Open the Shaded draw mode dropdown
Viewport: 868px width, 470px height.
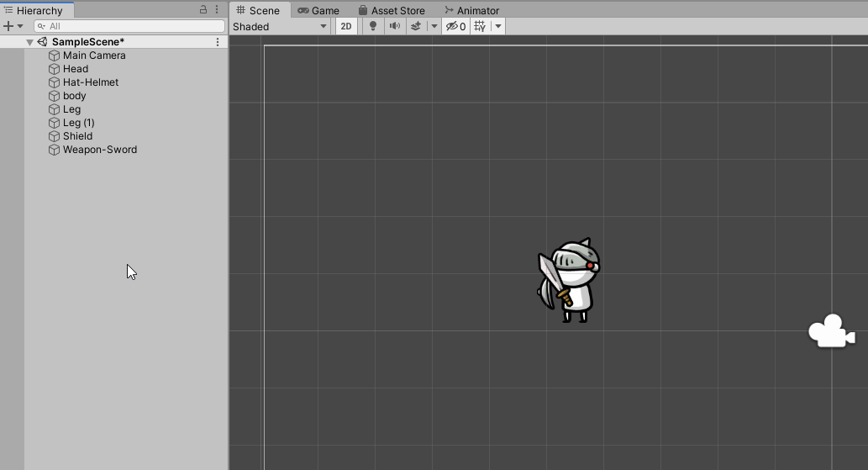point(280,27)
